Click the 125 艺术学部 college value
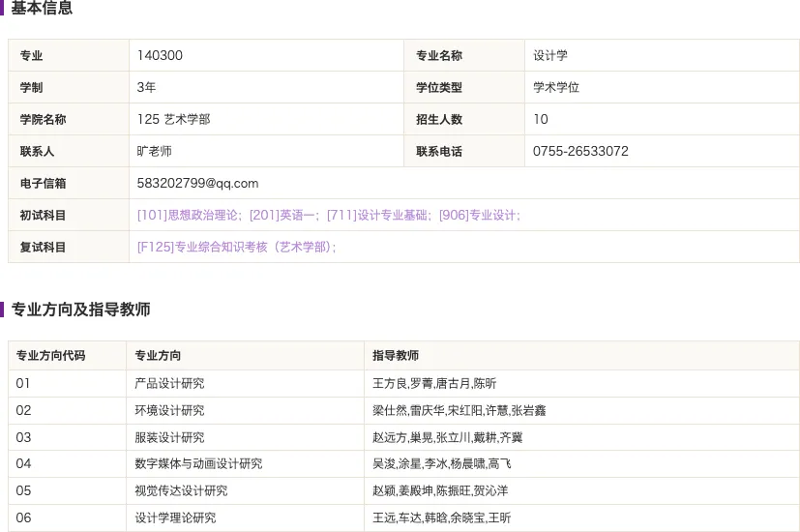This screenshot has height=532, width=800. pos(173,119)
